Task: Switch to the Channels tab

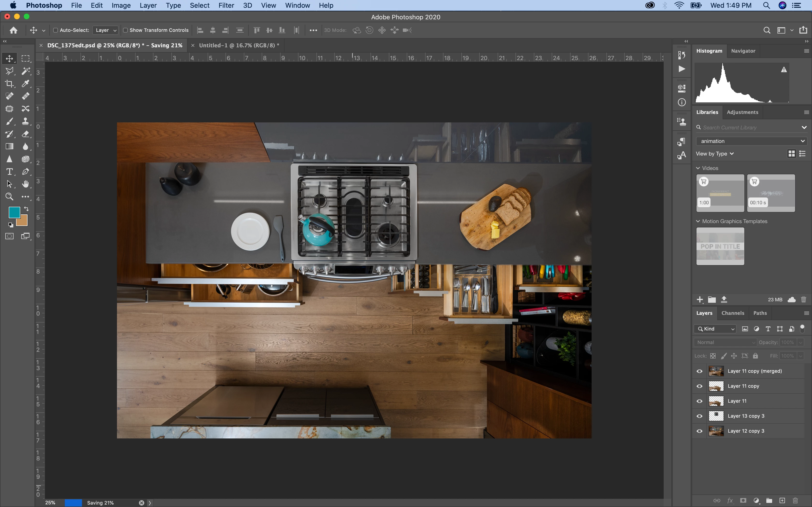Action: point(732,313)
